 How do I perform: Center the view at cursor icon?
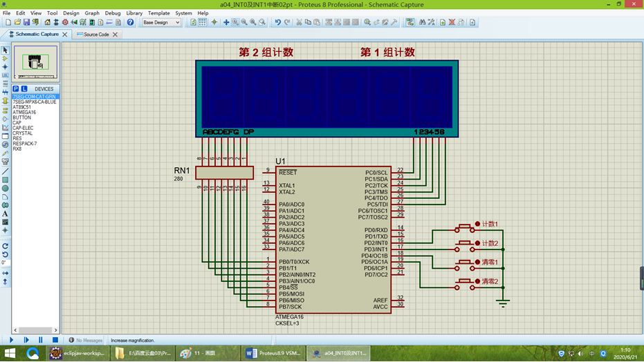click(226, 23)
